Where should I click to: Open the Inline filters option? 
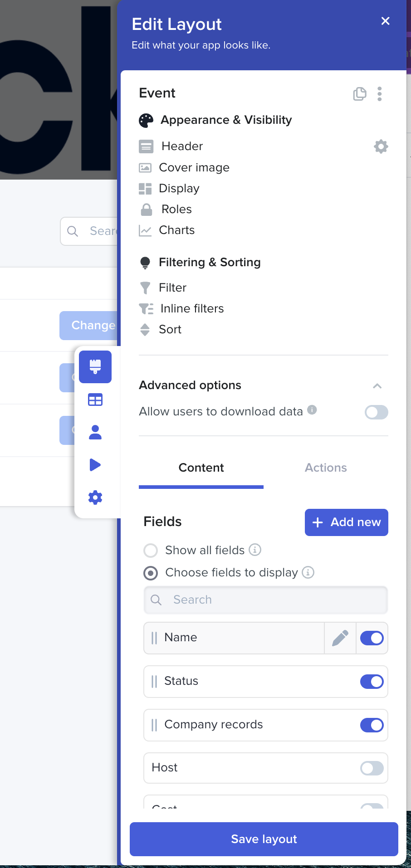point(192,309)
